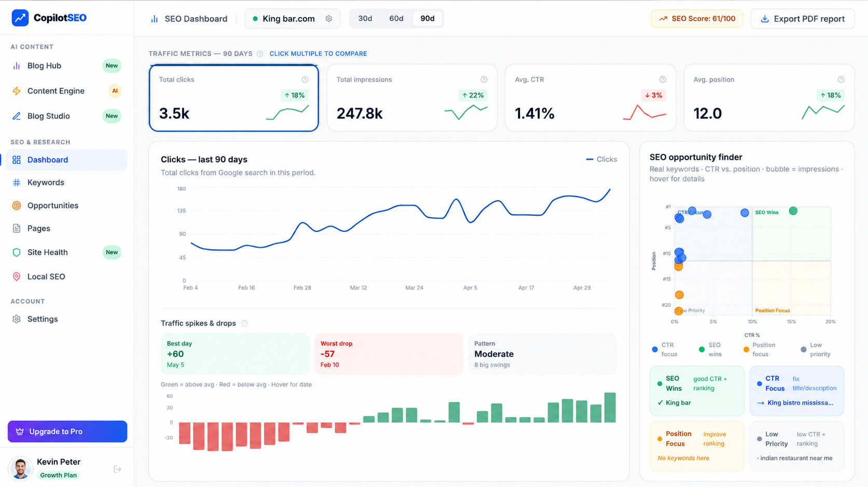The width and height of the screenshot is (868, 487).
Task: Click the trending arrow icon in SEO Score badge
Action: click(663, 19)
